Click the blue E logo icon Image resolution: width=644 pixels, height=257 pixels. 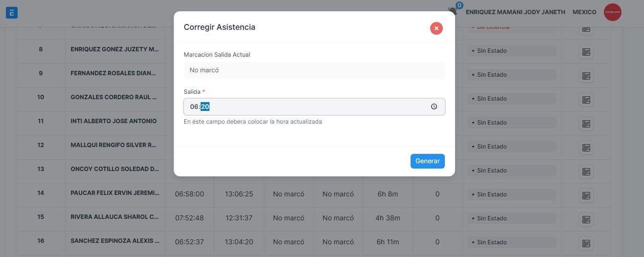pos(12,13)
